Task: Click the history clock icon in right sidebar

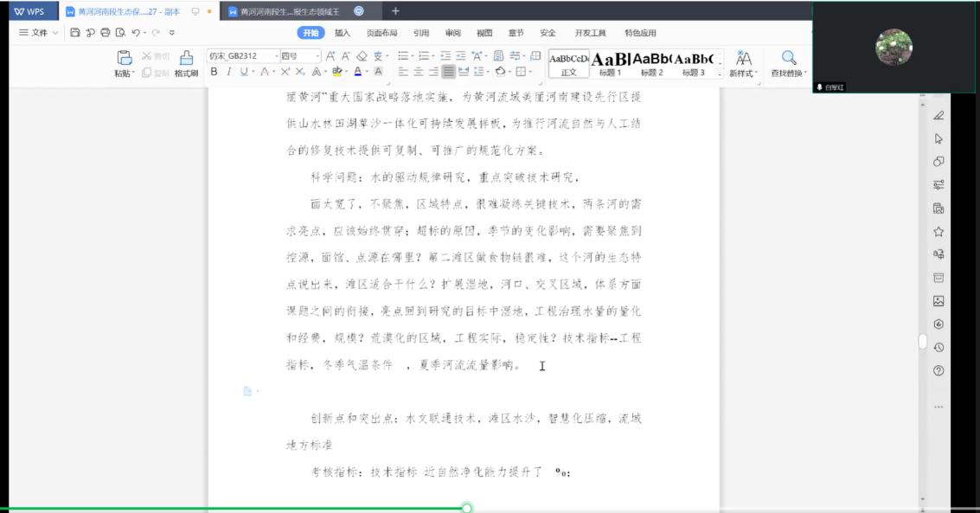Action: coord(938,347)
